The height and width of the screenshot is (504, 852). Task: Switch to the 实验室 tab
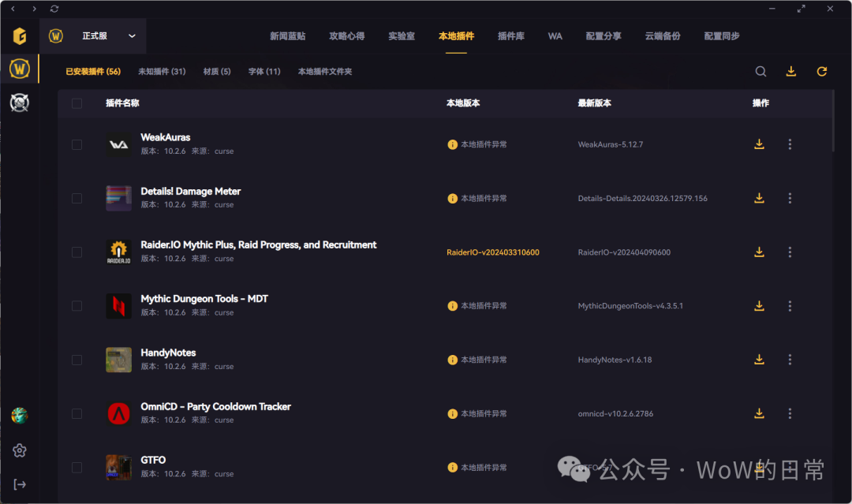click(402, 35)
